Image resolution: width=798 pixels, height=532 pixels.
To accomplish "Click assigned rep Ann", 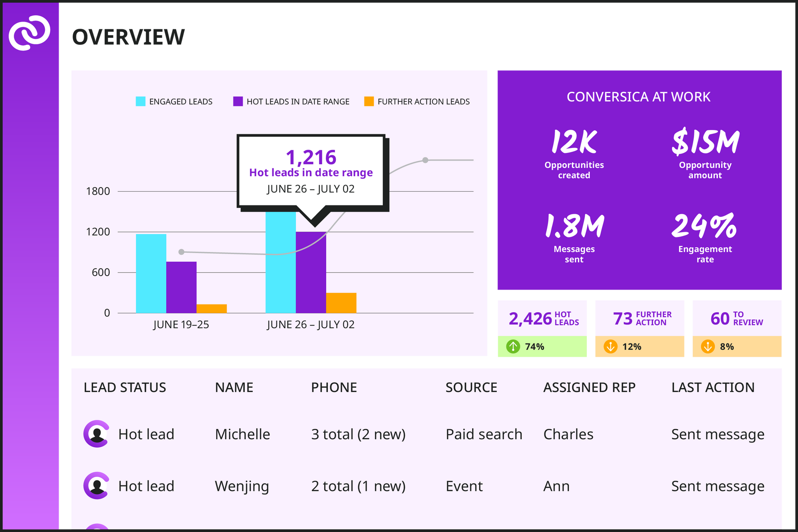I will pos(557,486).
